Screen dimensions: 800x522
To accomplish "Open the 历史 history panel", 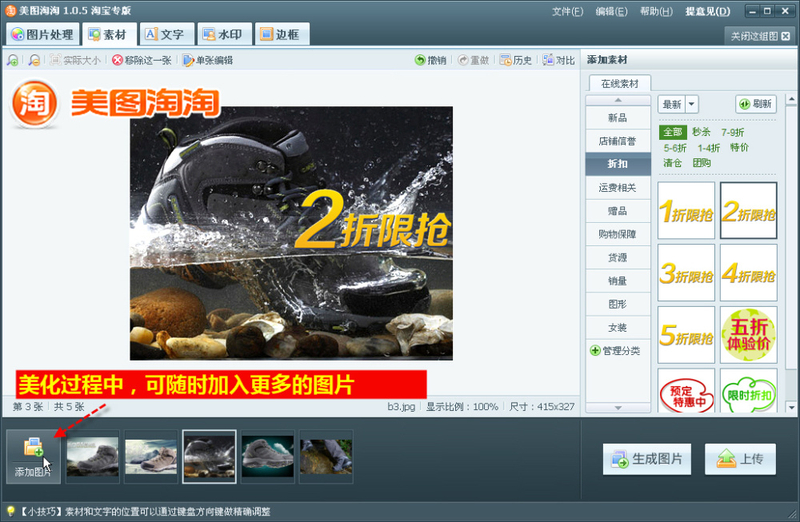I will 516,60.
